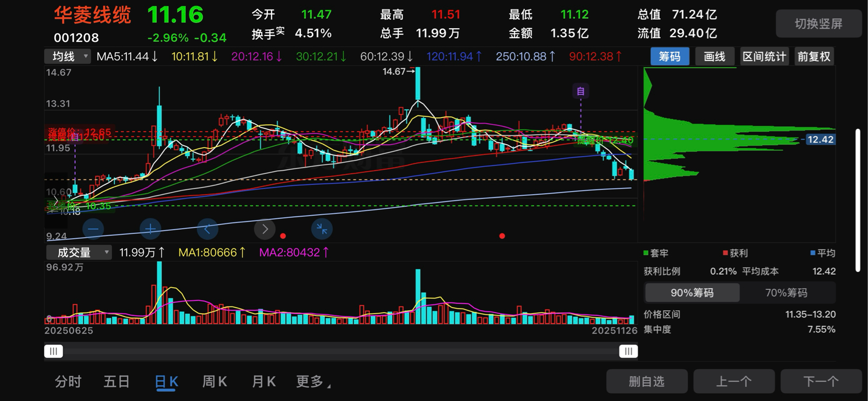
Task: Tap the MA5:11.44 value
Action: (x=127, y=56)
